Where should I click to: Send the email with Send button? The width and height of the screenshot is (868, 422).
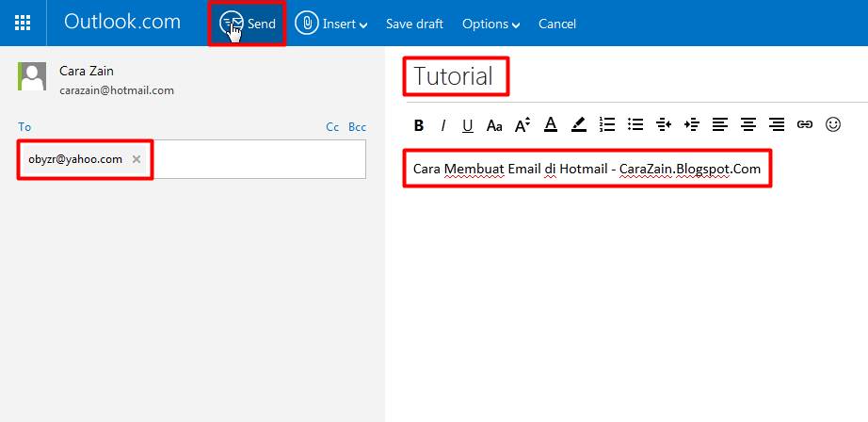pos(248,24)
